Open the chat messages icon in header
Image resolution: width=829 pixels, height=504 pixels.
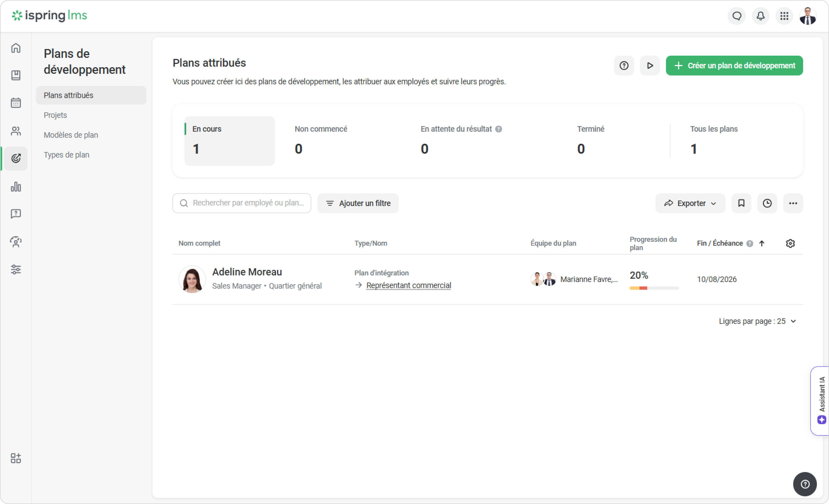pyautogui.click(x=737, y=16)
